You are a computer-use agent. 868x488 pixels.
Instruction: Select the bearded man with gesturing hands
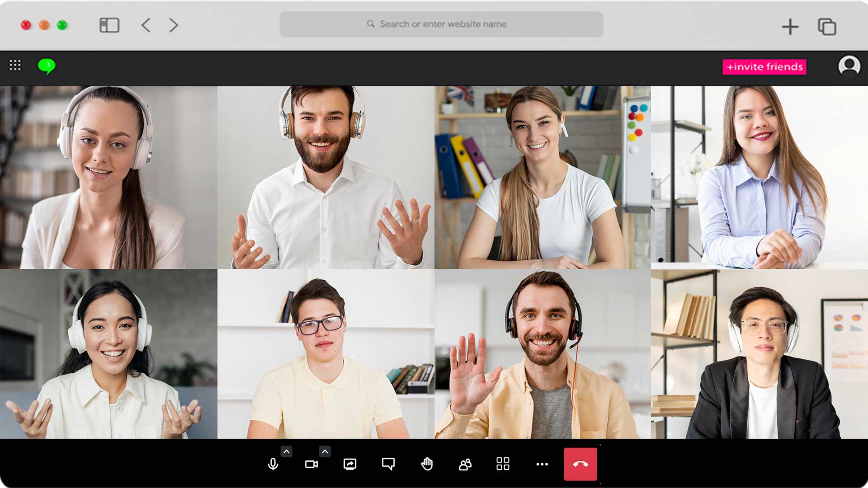coord(326,178)
